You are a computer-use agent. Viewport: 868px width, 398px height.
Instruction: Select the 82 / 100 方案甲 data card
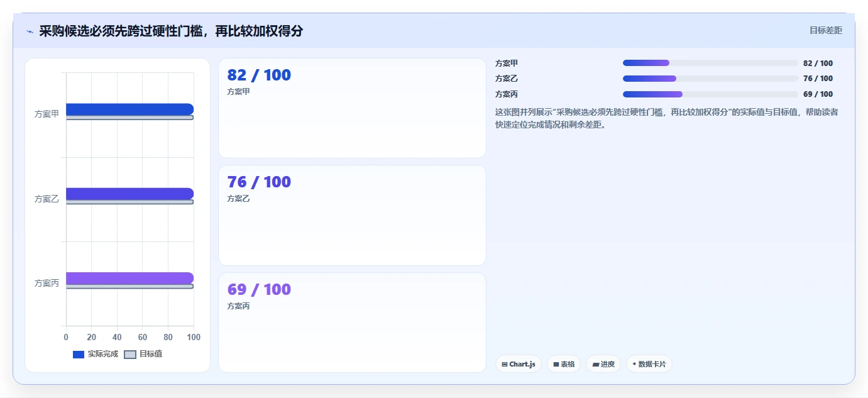pos(352,108)
